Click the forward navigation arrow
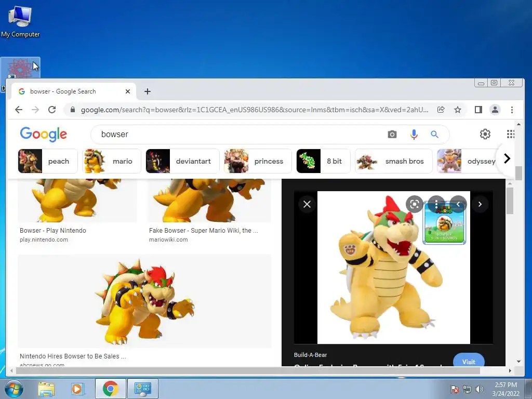 click(x=35, y=110)
